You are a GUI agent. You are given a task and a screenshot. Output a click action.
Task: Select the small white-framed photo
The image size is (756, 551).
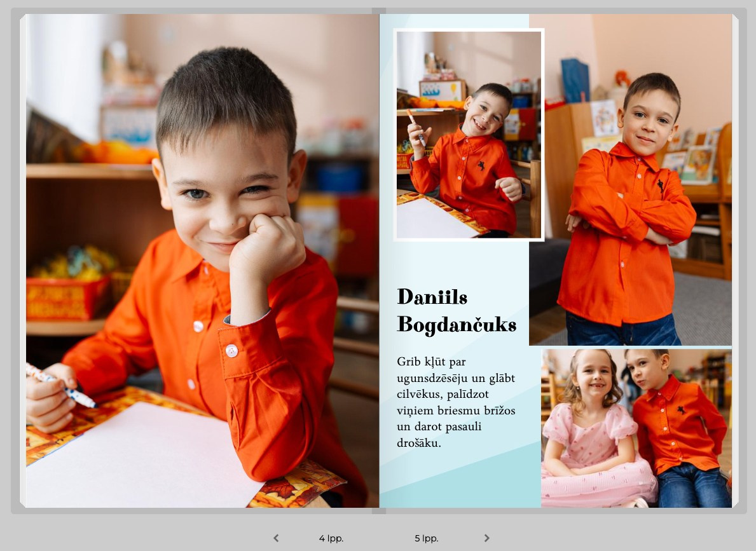[469, 135]
